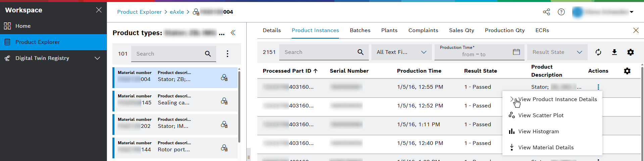Expand the Digital Twin Registry chevron

tap(97, 58)
